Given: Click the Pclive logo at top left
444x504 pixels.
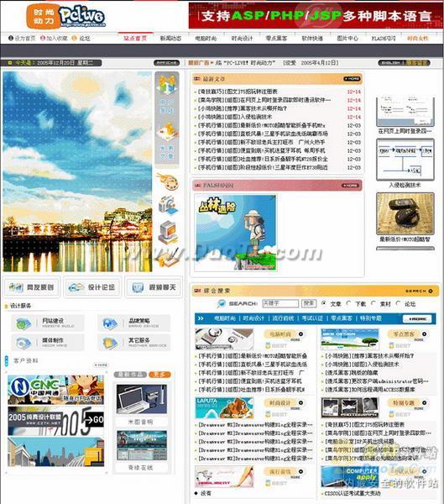Looking at the screenshot, I should click(65, 16).
